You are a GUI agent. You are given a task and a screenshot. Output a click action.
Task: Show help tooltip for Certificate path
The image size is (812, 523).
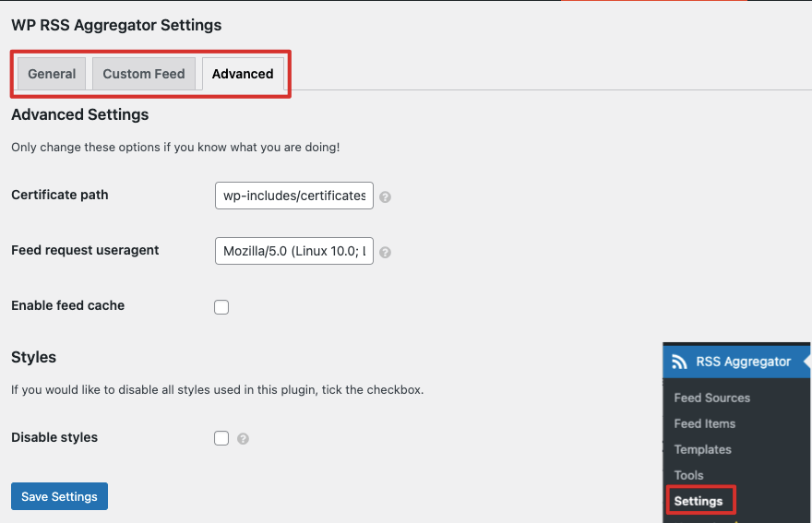click(x=385, y=196)
